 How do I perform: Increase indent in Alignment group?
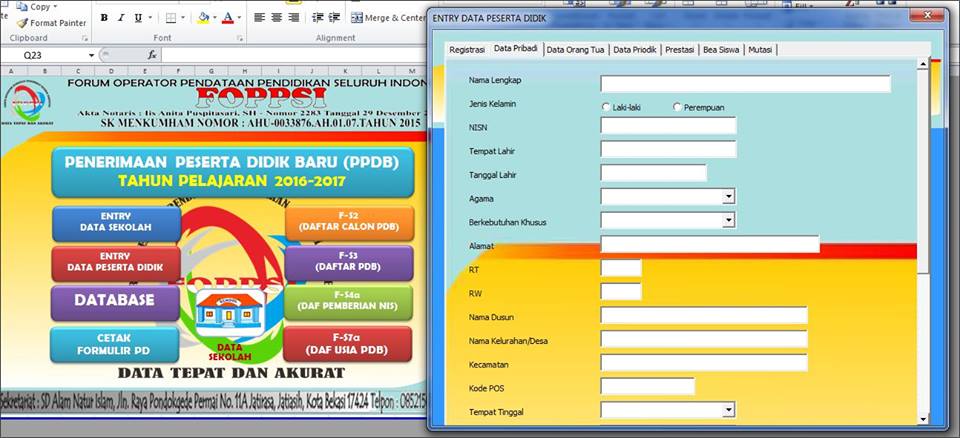(334, 18)
